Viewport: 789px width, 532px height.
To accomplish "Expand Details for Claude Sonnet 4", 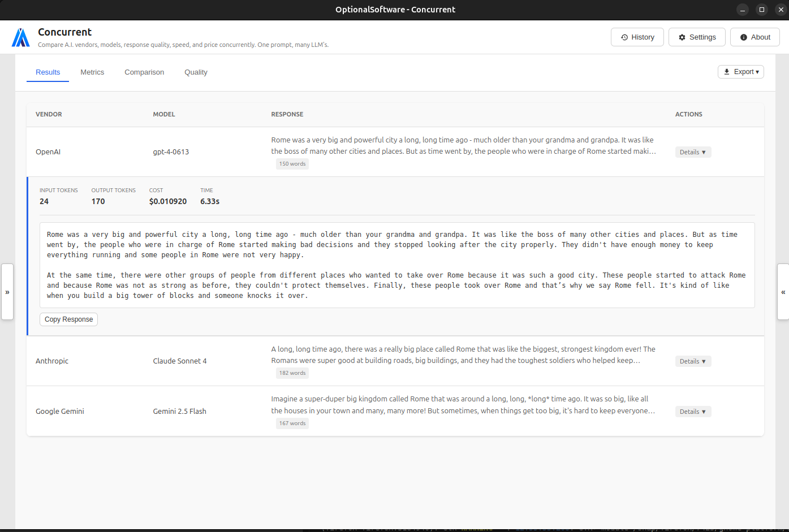I will (693, 361).
